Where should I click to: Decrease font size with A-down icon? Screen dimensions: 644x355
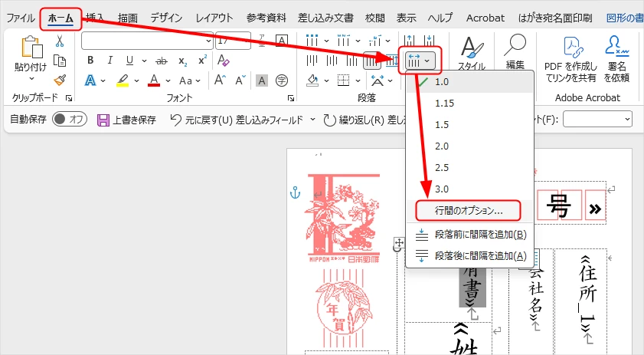(x=240, y=81)
